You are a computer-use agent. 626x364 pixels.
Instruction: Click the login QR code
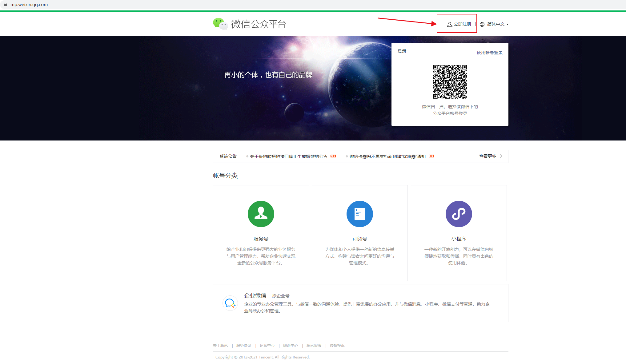point(450,82)
